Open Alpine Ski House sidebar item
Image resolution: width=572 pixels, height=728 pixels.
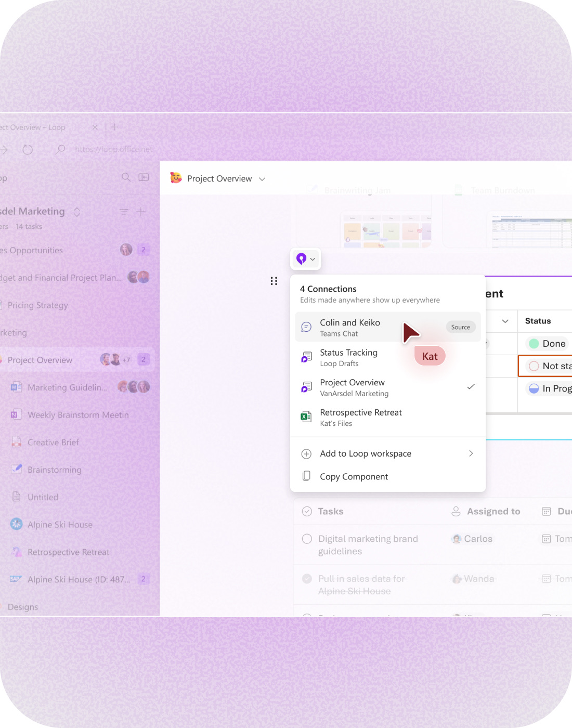(75, 525)
